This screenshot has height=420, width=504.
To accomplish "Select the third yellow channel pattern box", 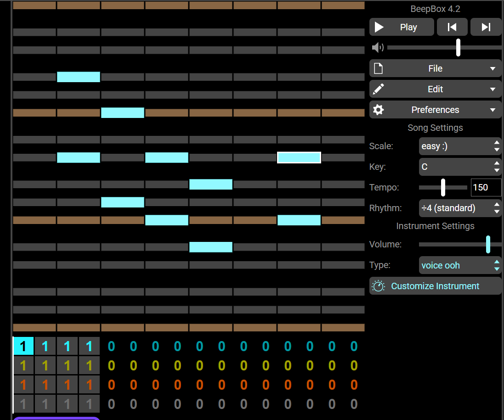I will 67,365.
